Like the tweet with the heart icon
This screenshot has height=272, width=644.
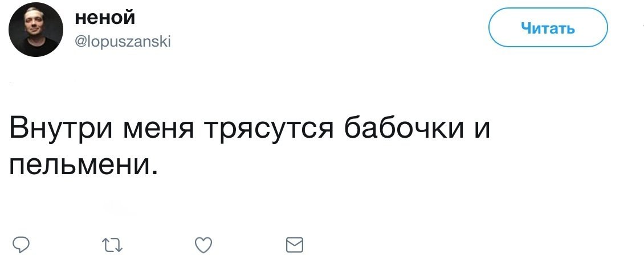(x=203, y=245)
